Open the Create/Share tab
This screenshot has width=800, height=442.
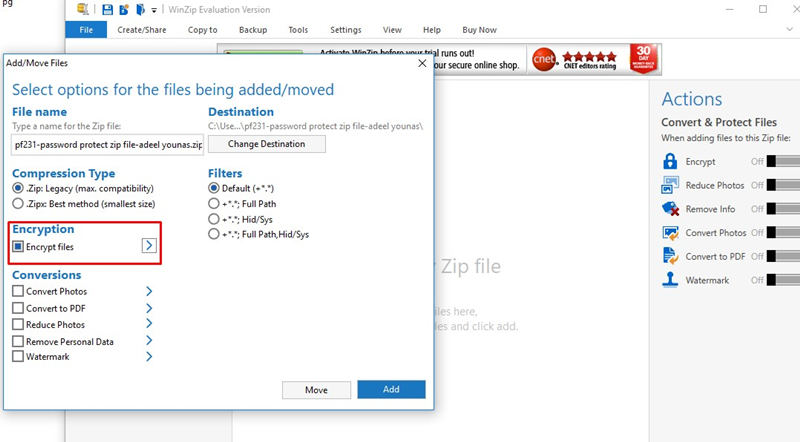(x=143, y=30)
